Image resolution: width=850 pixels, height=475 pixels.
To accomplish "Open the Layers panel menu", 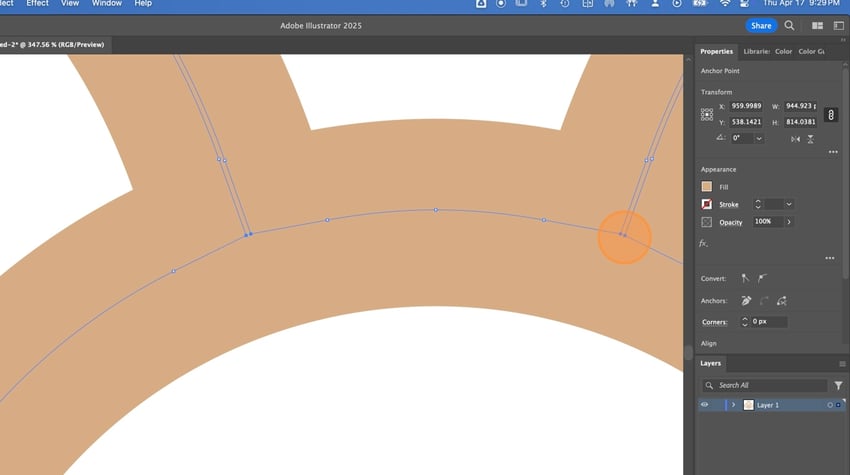I will coord(842,364).
